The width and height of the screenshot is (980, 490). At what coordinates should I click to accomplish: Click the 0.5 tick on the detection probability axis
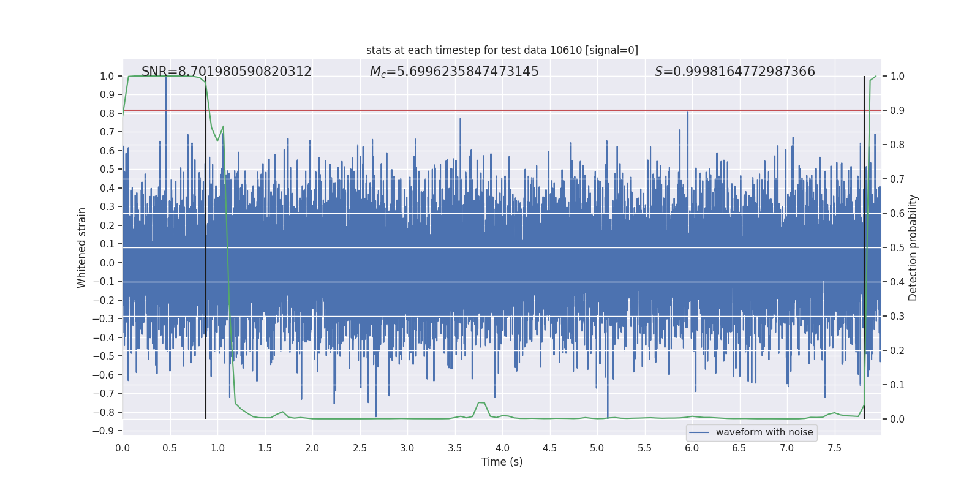pos(897,247)
